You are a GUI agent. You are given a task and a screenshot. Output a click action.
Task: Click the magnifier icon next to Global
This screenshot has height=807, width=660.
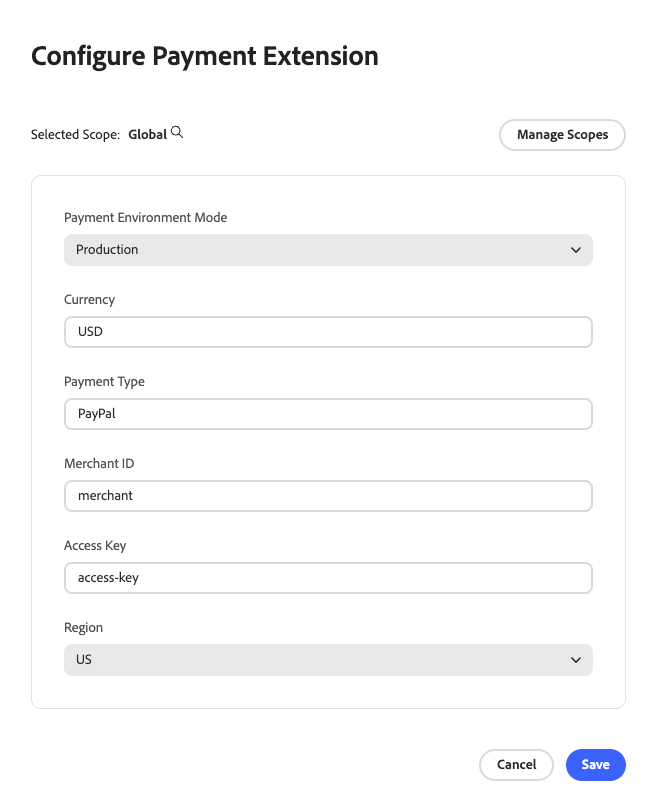pyautogui.click(x=177, y=132)
